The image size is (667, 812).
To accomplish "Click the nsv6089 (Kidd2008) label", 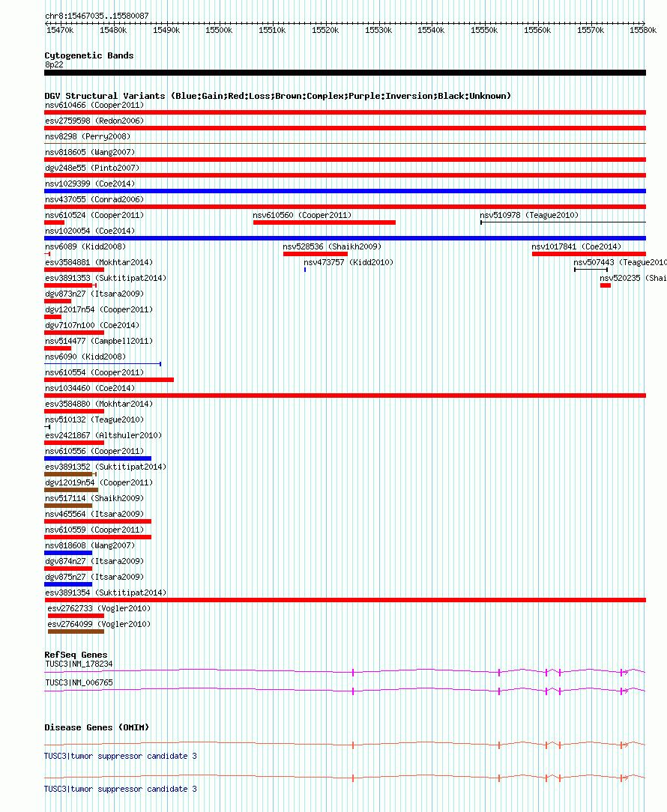I will (85, 246).
